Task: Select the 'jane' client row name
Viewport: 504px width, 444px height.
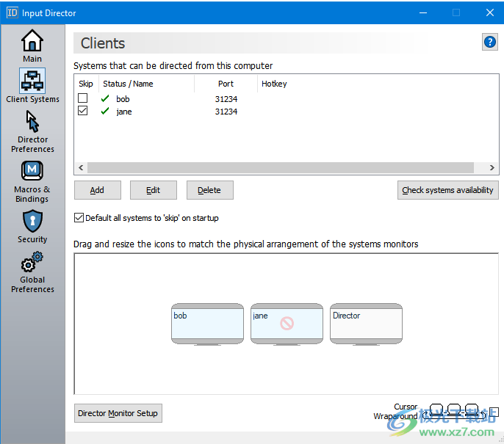Action: pos(124,112)
